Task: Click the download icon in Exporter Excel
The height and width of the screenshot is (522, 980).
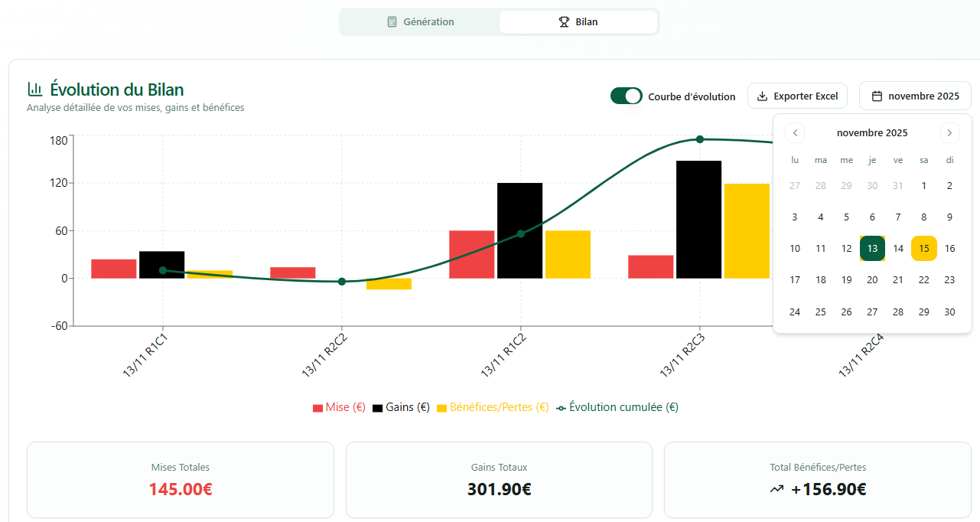Action: click(x=762, y=96)
